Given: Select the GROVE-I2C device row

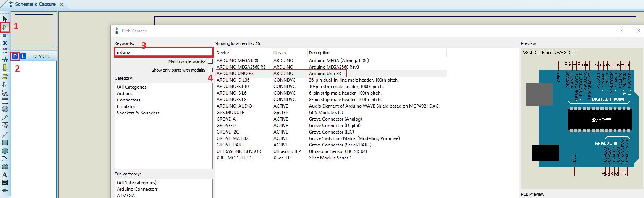Looking at the screenshot, I should [331, 132].
